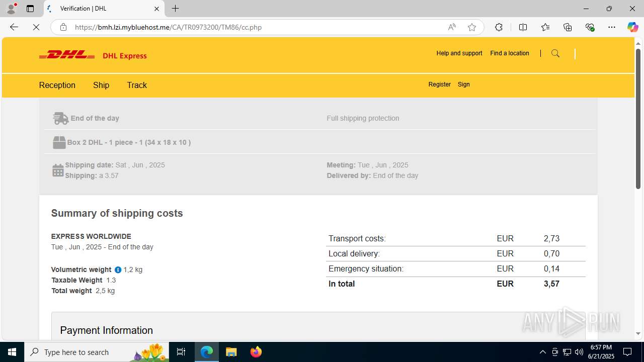
Task: Open browser profile icon
Action: [x=11, y=9]
